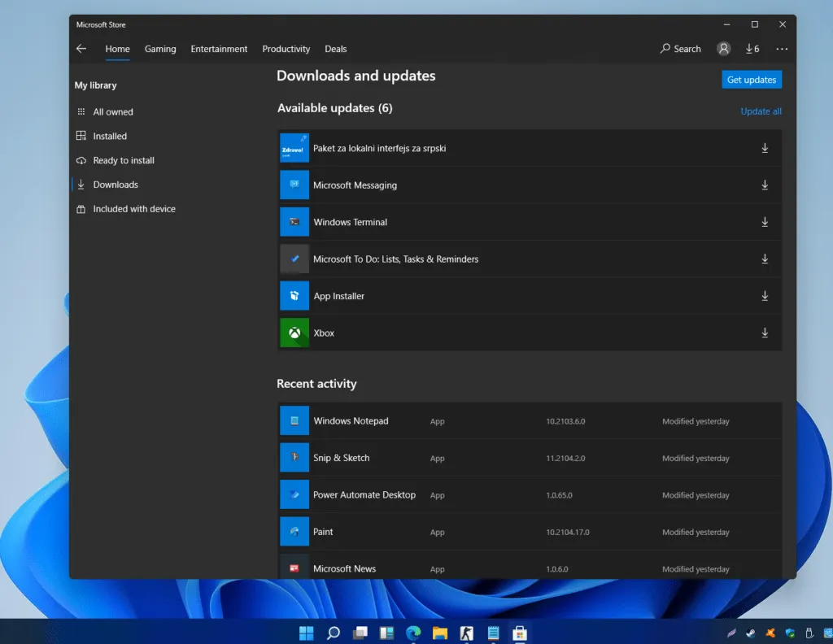Click the Windows Terminal app icon

pos(294,222)
